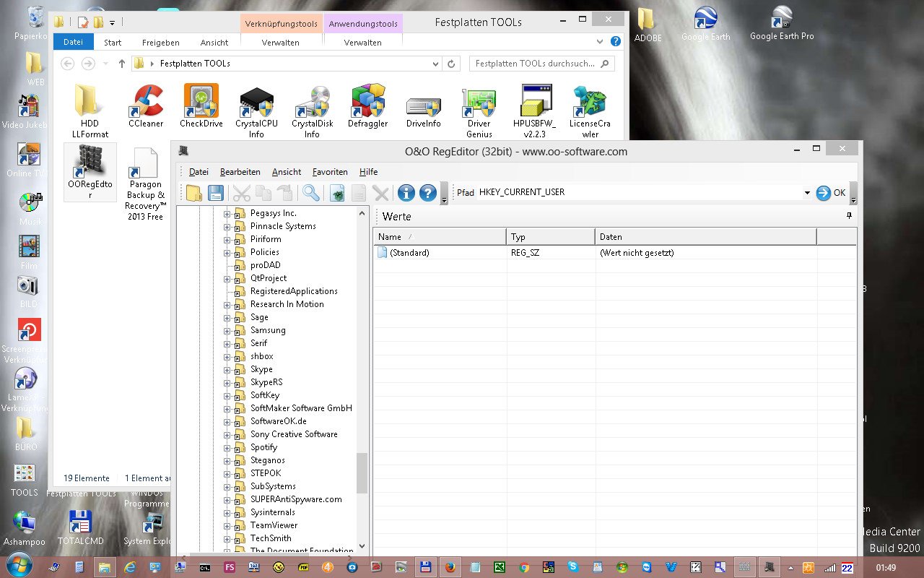This screenshot has width=924, height=578.
Task: Click tree scrollbar down arrow
Action: (362, 547)
